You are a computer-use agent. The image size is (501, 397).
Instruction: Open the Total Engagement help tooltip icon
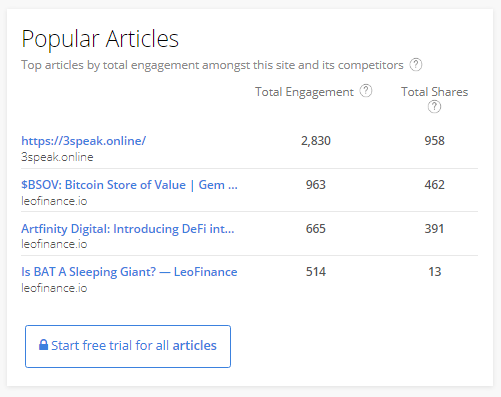click(366, 91)
